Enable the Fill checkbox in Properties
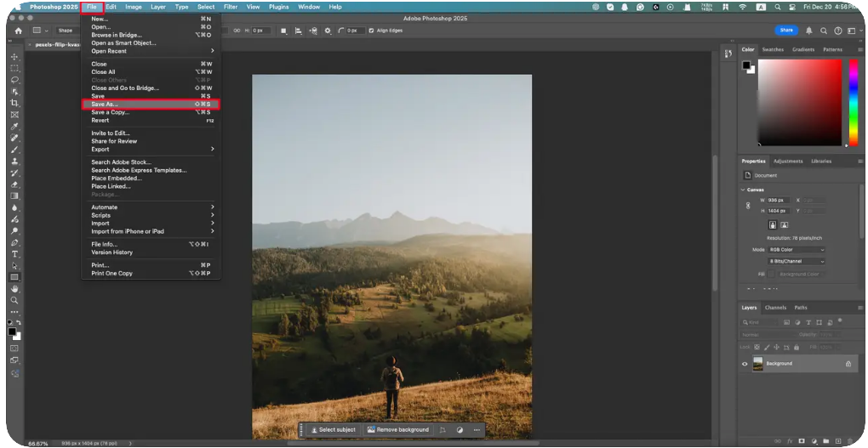868x448 pixels. [x=773, y=275]
